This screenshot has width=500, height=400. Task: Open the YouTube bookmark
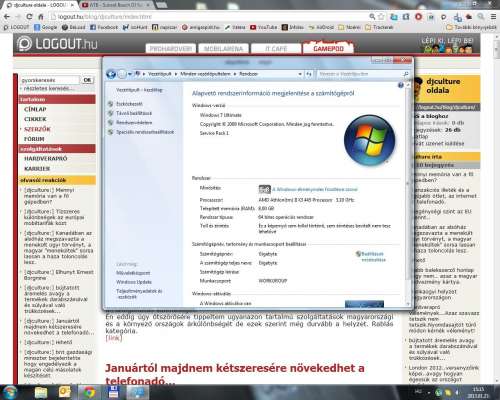(x=263, y=27)
